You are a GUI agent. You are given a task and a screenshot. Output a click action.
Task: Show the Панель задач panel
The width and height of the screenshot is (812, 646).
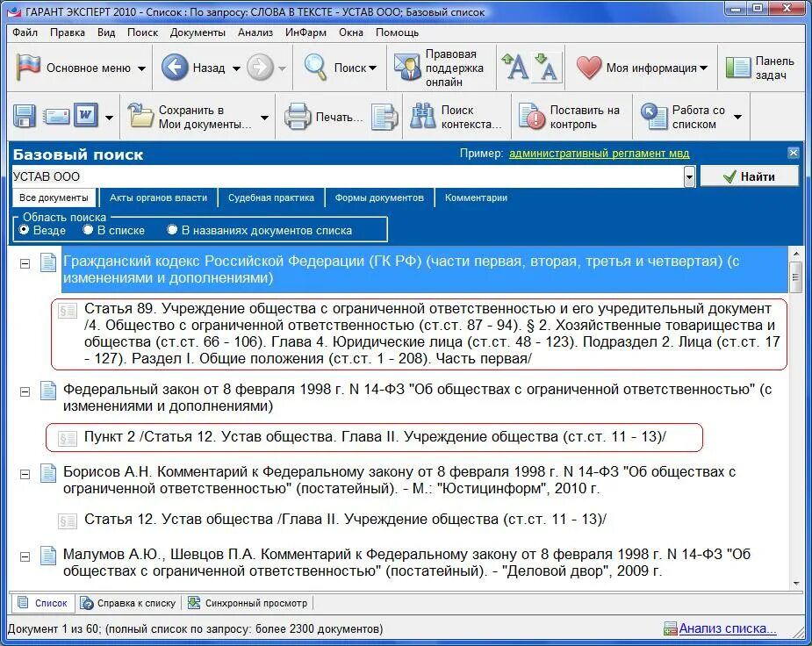[x=760, y=68]
